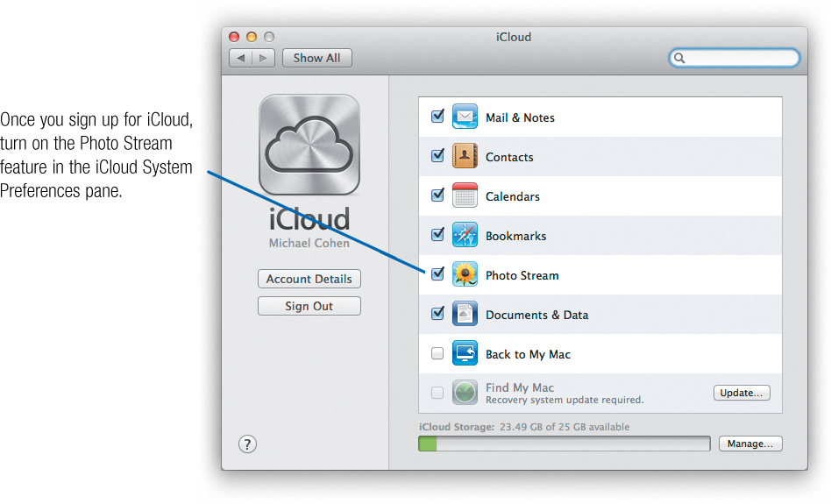This screenshot has height=504, width=831.
Task: Click '23.49 GB of 25 GB available' text
Action: tap(565, 427)
